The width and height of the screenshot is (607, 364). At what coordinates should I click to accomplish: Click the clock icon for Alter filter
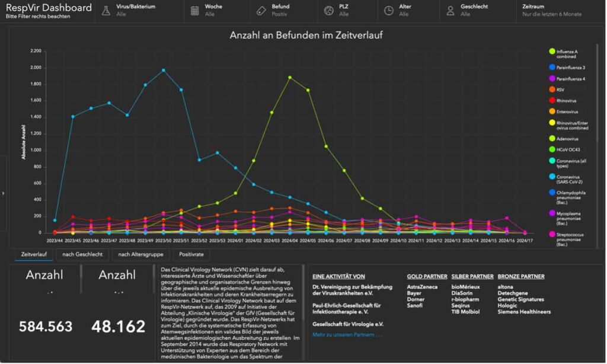point(389,11)
